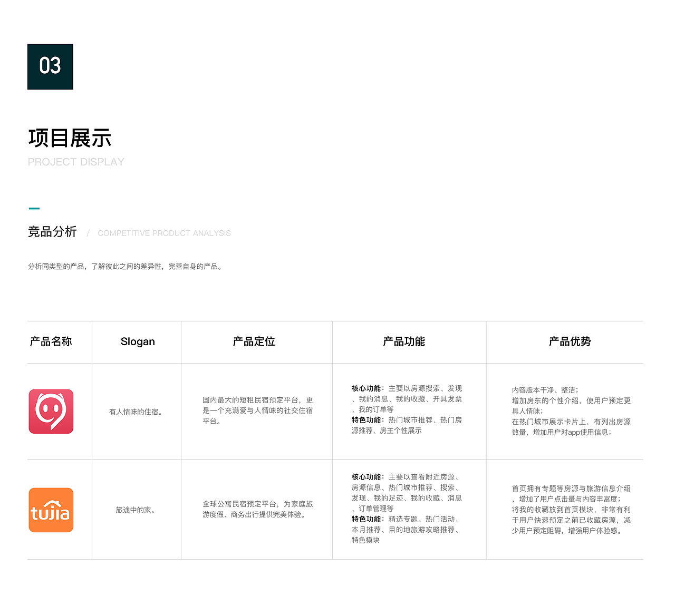Click the Slogan column header
This screenshot has height=616, width=675.
point(138,341)
